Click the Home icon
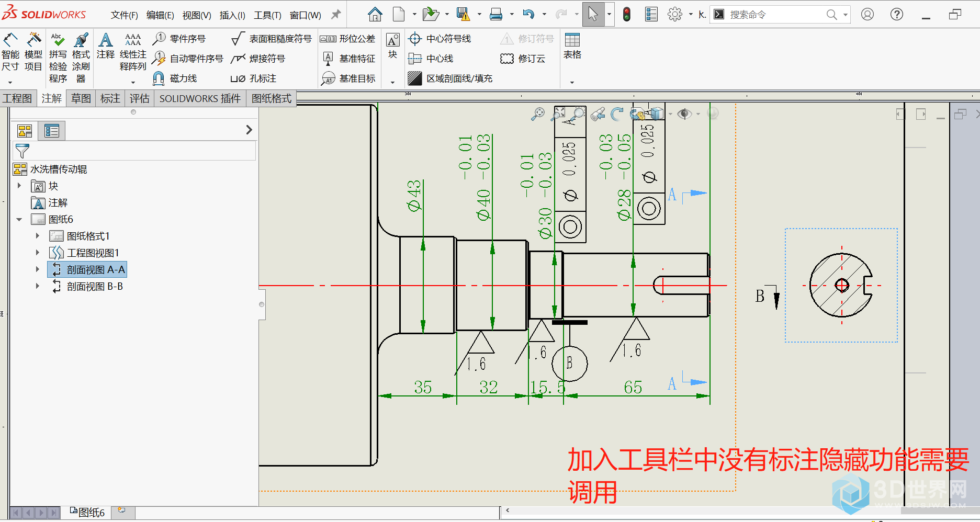The height and width of the screenshot is (522, 980). point(375,15)
